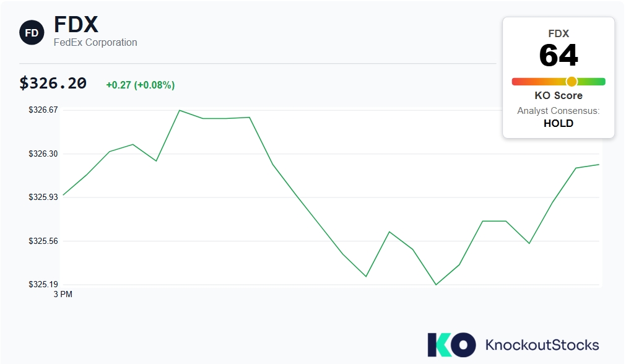Click the KnockoutStocks brand name
Image resolution: width=626 pixels, height=364 pixels.
click(x=542, y=345)
